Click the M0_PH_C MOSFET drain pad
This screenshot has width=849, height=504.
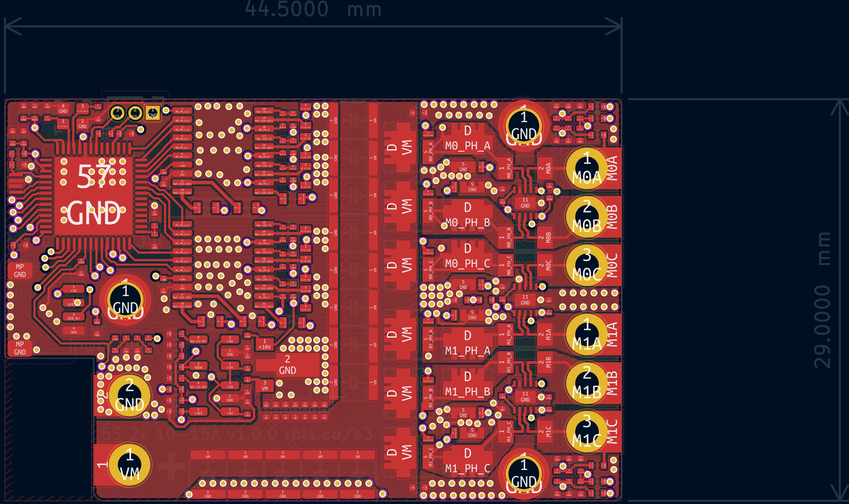468,256
